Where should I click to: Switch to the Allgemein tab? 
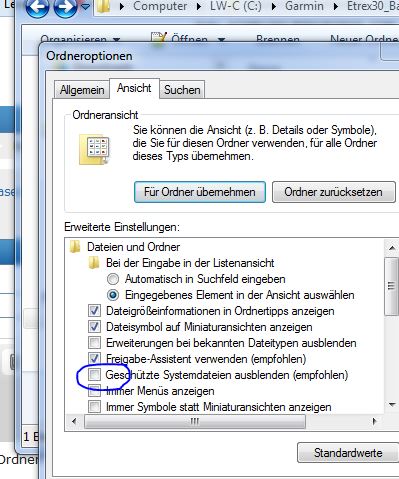pyautogui.click(x=82, y=90)
